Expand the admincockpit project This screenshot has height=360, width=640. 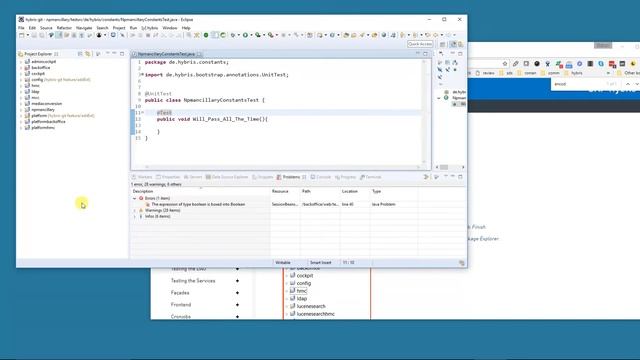point(21,62)
